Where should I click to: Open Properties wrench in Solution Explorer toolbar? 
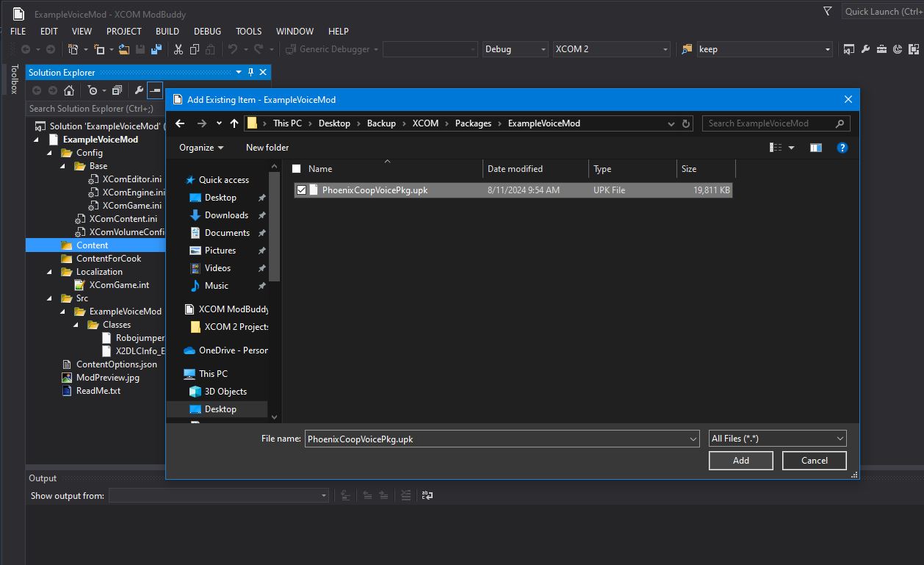point(138,90)
